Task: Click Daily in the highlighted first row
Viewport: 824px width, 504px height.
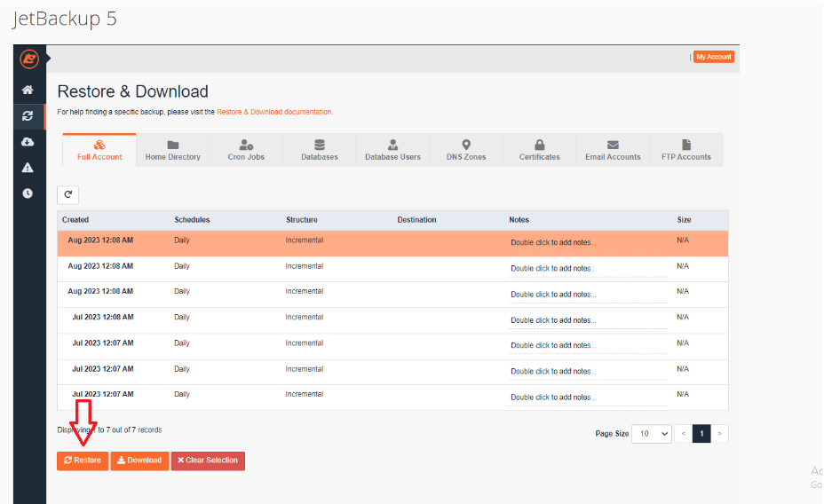Action: click(x=182, y=240)
